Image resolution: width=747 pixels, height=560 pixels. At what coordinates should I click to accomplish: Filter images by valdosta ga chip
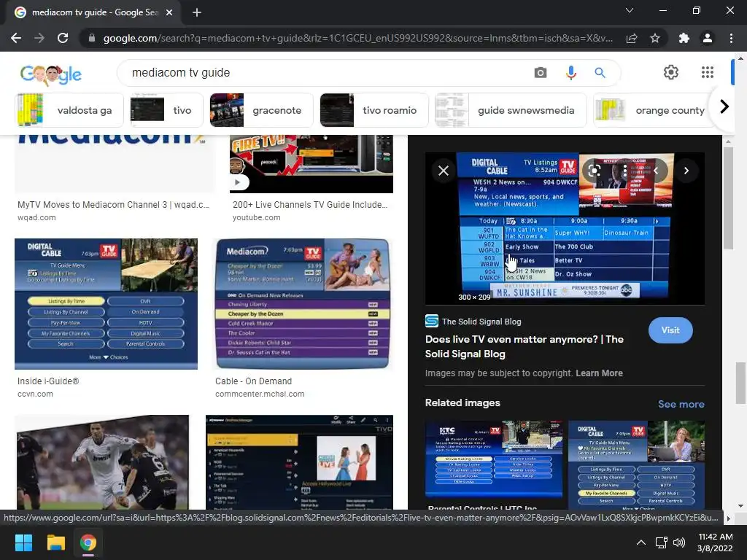(x=69, y=111)
